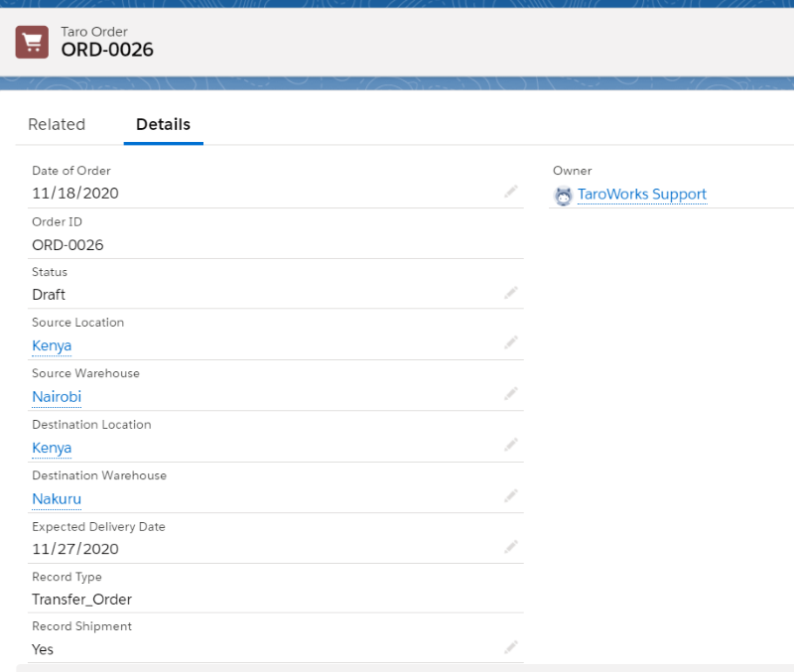Switch to the Details tab

pos(163,124)
